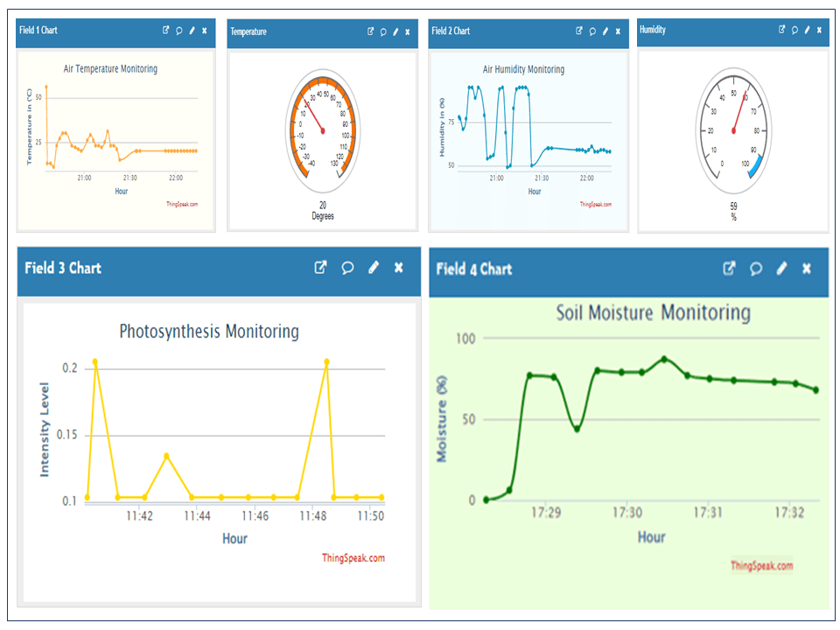Click the 59 % humidity gauge reading
The width and height of the screenshot is (840, 630).
pos(733,212)
